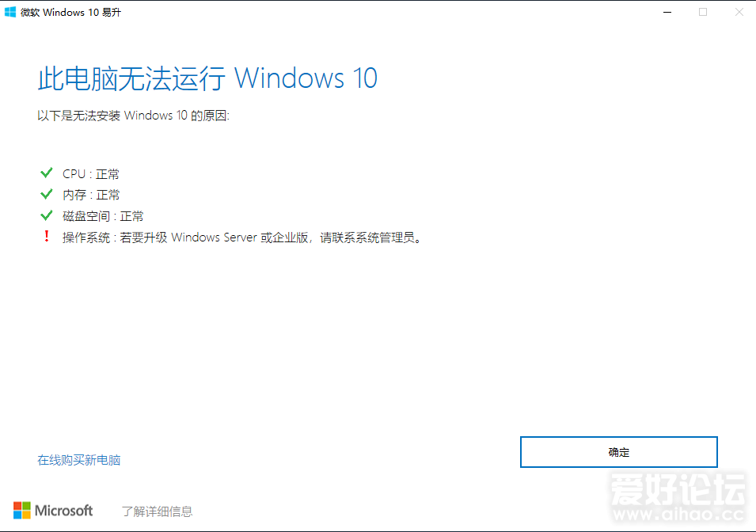
Task: Click the title text 微软 Windows 10 易升
Action: 70,13
